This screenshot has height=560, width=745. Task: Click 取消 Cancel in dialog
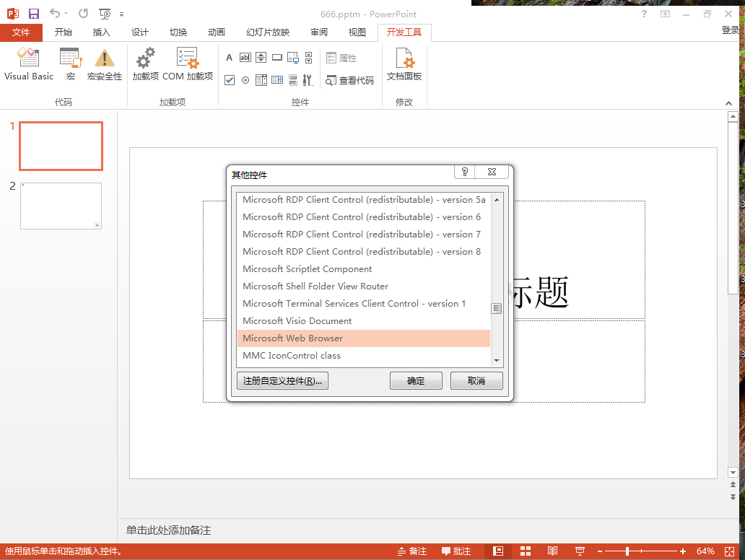click(x=476, y=380)
